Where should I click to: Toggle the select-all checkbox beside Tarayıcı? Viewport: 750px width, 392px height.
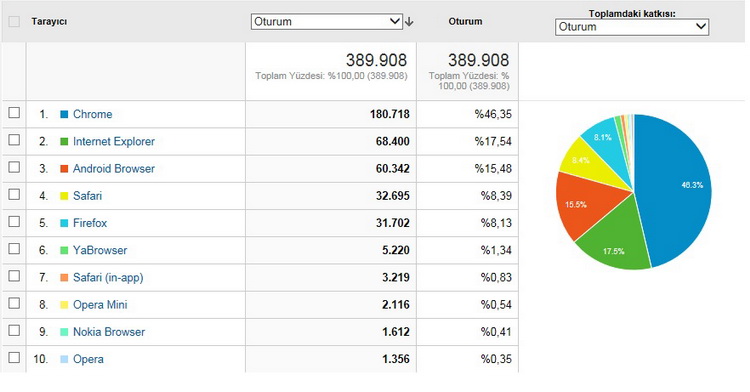(14, 22)
